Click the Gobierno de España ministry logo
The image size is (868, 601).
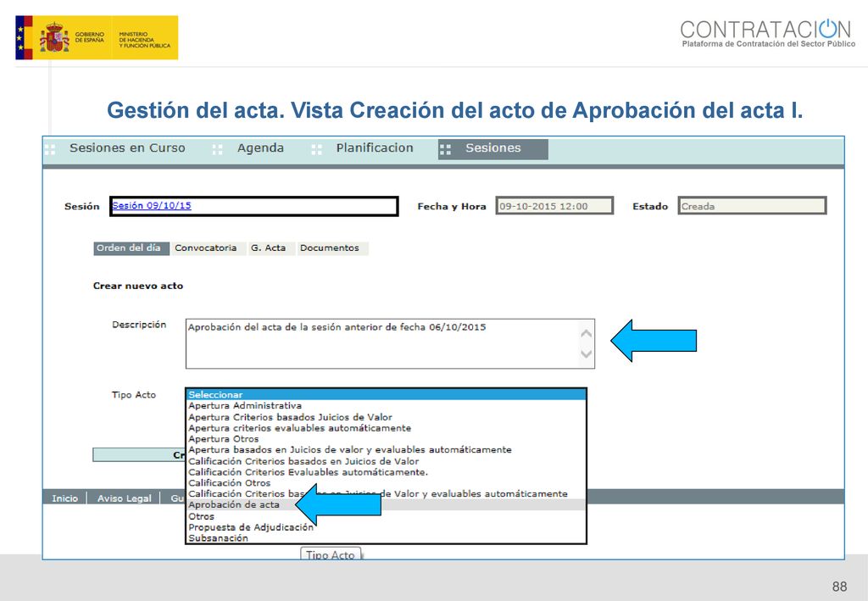(97, 37)
